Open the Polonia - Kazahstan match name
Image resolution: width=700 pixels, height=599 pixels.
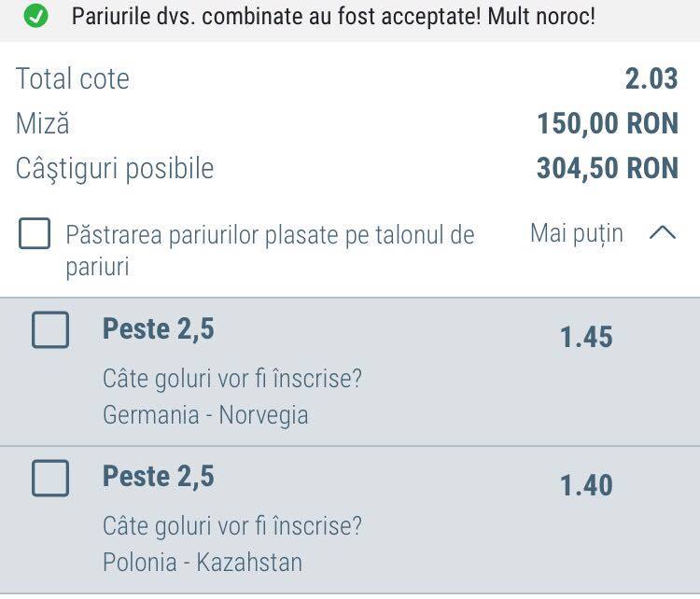[x=203, y=563]
